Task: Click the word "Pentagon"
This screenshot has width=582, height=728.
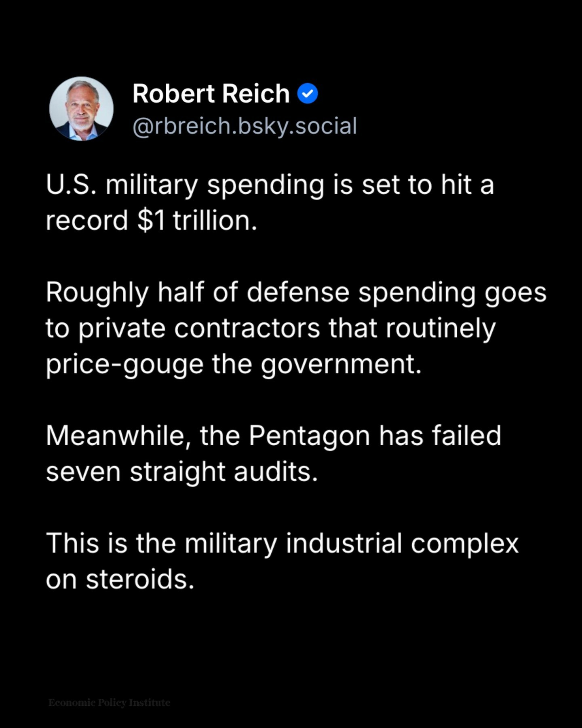Action: point(309,436)
